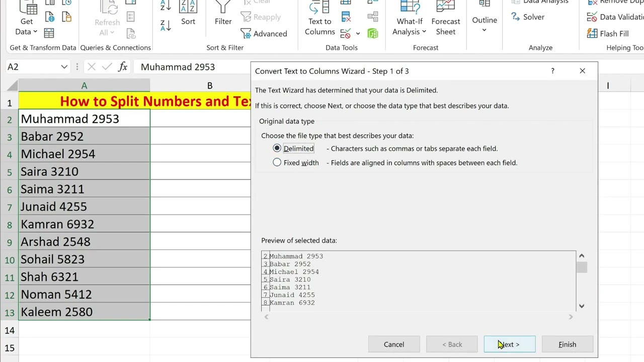The image size is (644, 362).
Task: Click the Data Validation icon in Data Tools
Action: point(345,34)
